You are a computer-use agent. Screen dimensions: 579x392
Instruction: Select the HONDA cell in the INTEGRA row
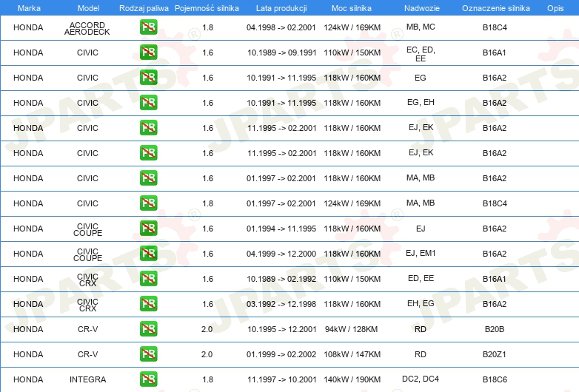coord(28,379)
